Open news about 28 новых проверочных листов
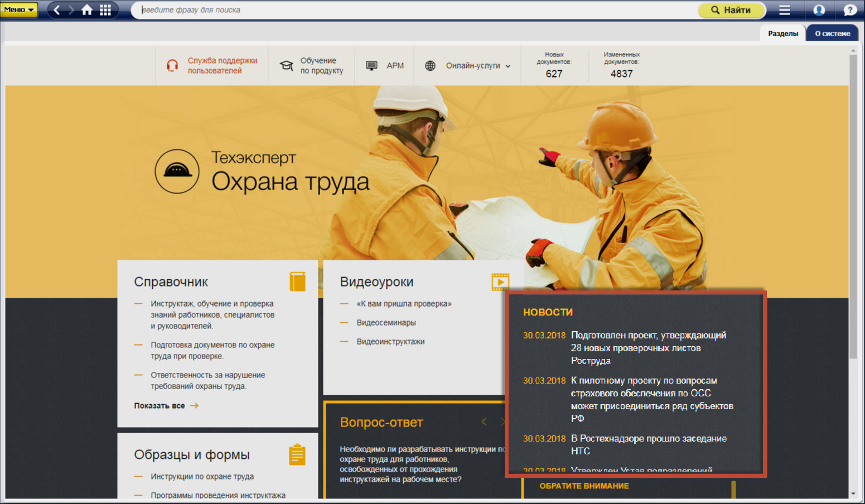Viewport: 865px width, 504px height. (x=648, y=348)
